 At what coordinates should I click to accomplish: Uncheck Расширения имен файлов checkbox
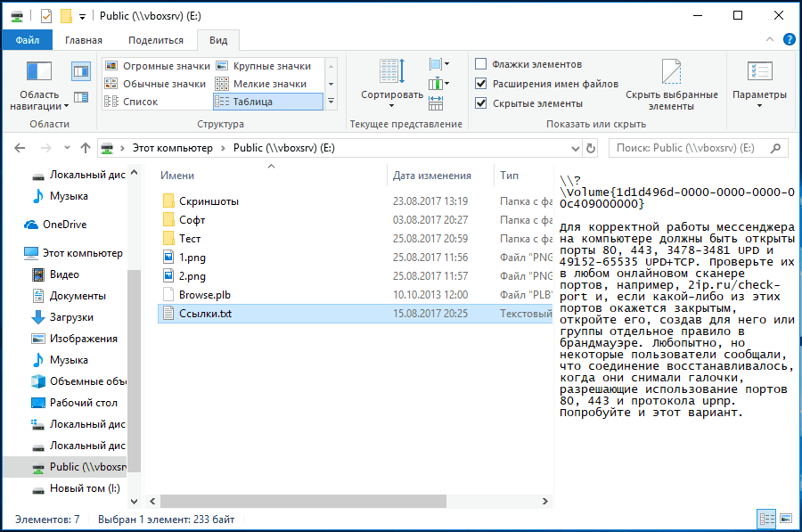pyautogui.click(x=481, y=84)
